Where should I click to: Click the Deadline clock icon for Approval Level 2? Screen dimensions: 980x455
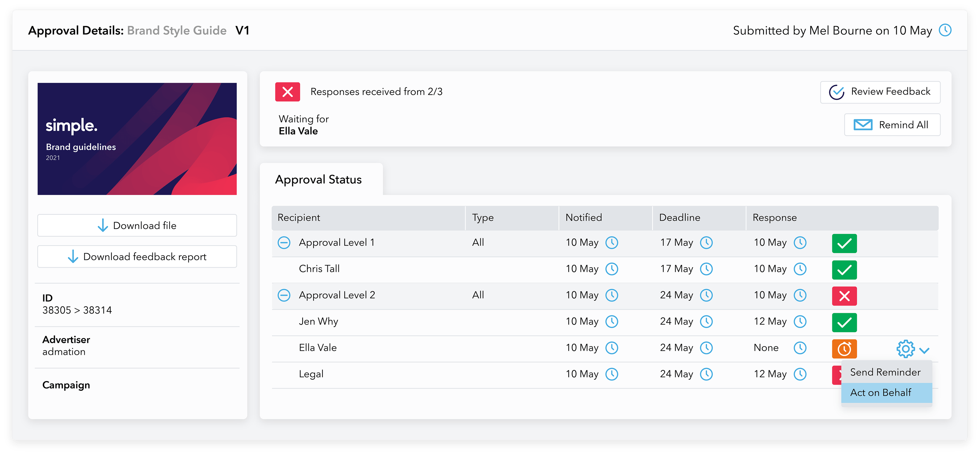[706, 295]
